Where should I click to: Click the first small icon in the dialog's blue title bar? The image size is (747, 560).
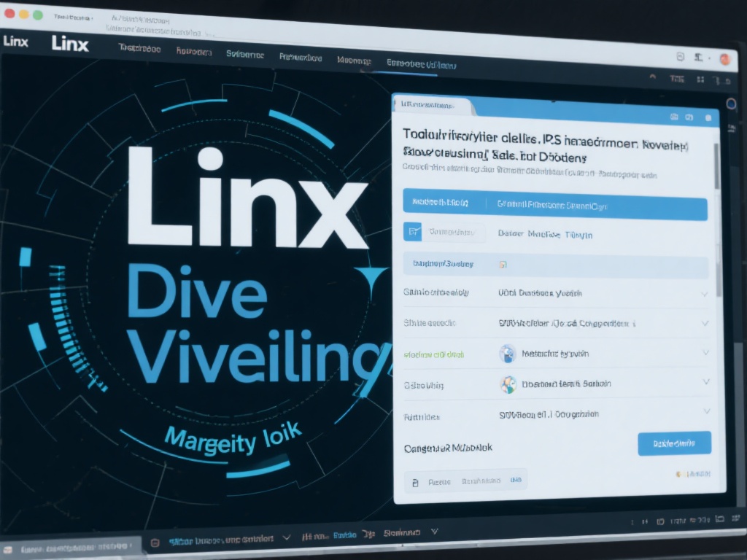point(673,117)
